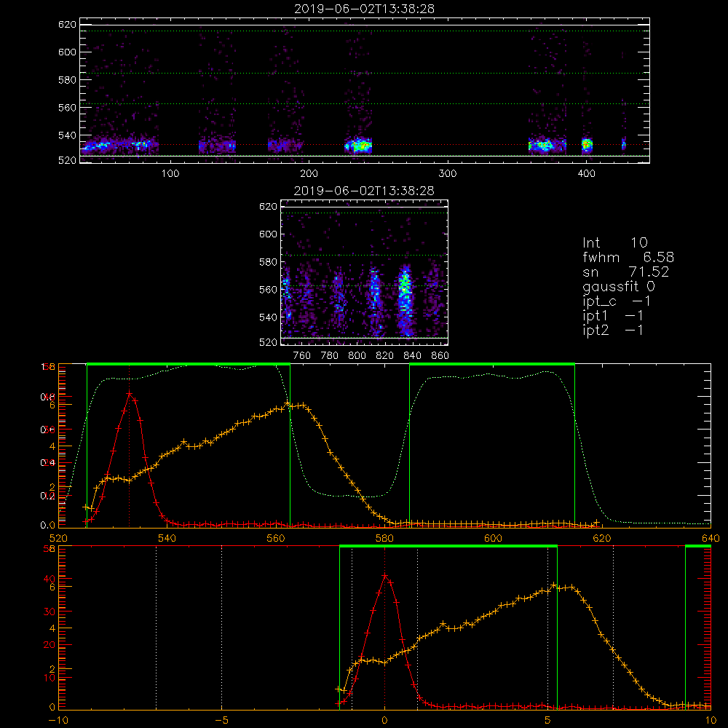Click x-axis label 820 on middle spectrogram
The width and height of the screenshot is (728, 728).
coord(385,356)
